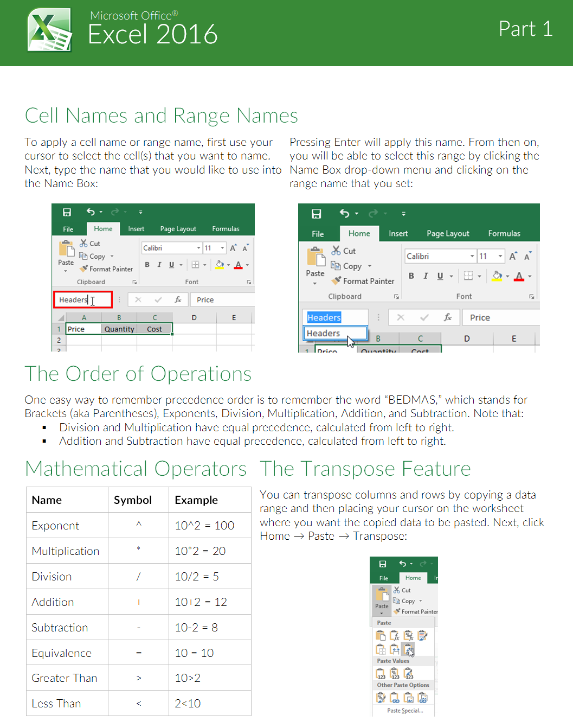Open Formulas tab in Headers dropdown screenshot
Image resolution: width=573 pixels, height=728 pixels.
pos(504,233)
